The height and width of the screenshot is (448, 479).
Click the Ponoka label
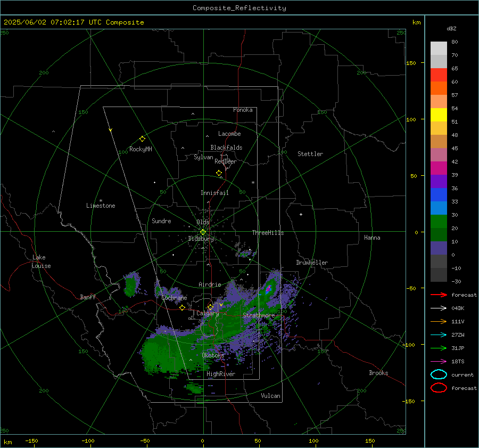pos(243,110)
